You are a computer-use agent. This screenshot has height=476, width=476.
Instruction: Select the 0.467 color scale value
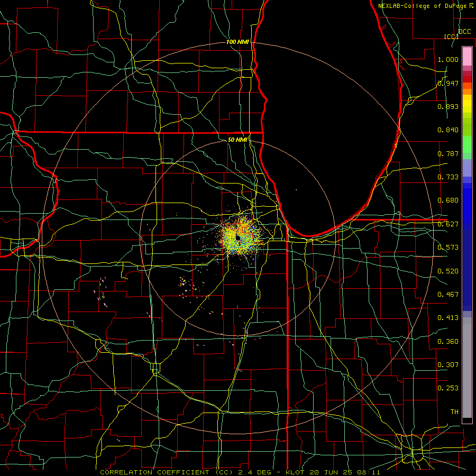pos(448,294)
